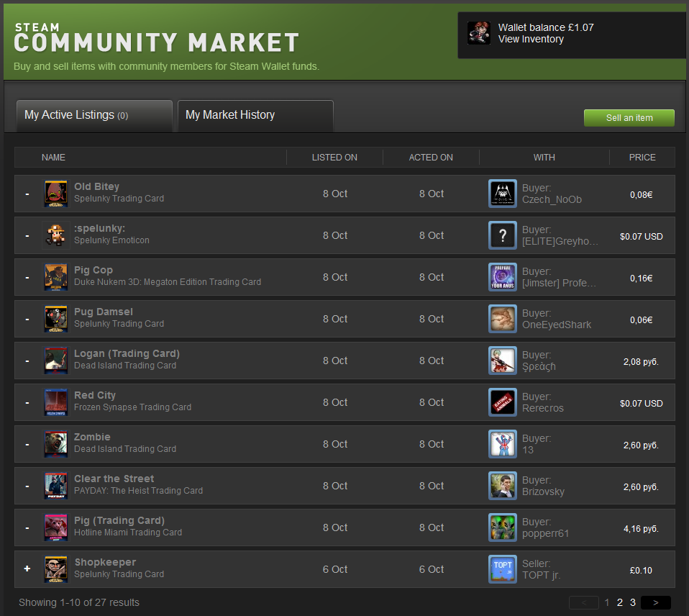The width and height of the screenshot is (689, 616).
Task: Click the minus sign on Red City row
Action: 27,403
